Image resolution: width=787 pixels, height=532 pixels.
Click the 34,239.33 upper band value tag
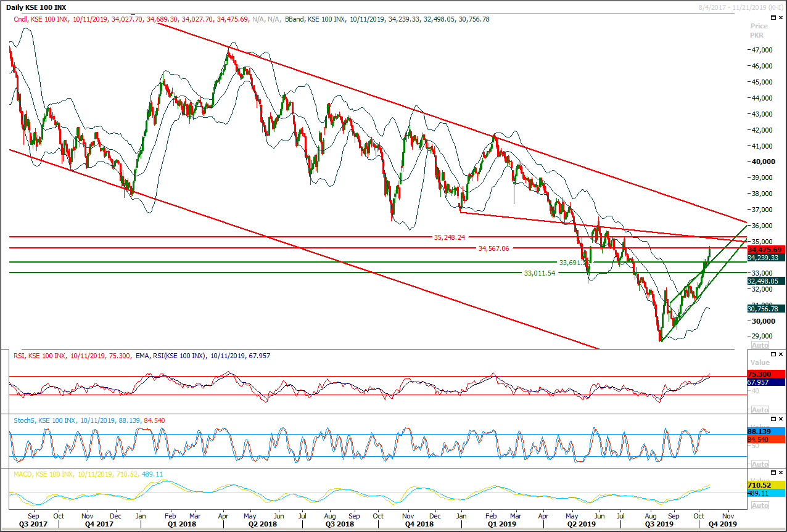(765, 258)
